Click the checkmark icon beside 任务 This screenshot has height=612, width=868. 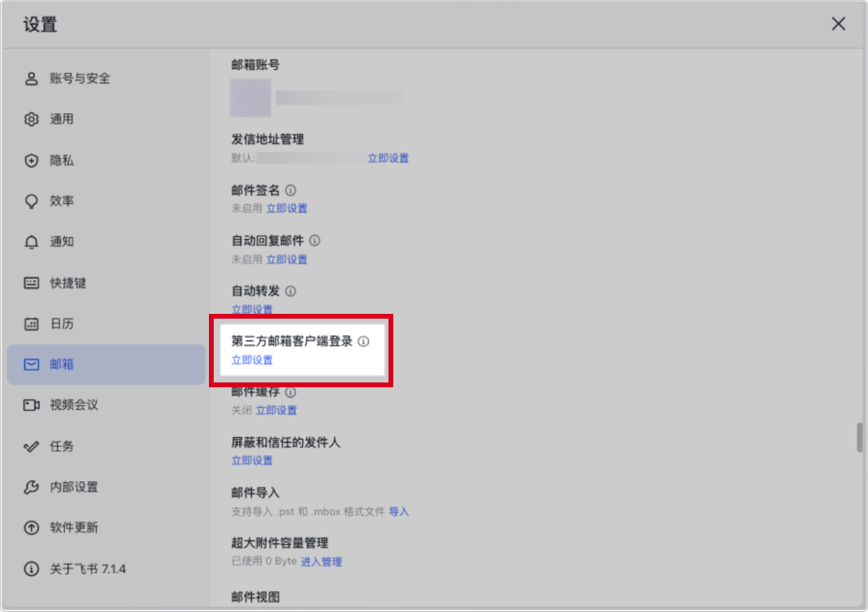point(32,445)
